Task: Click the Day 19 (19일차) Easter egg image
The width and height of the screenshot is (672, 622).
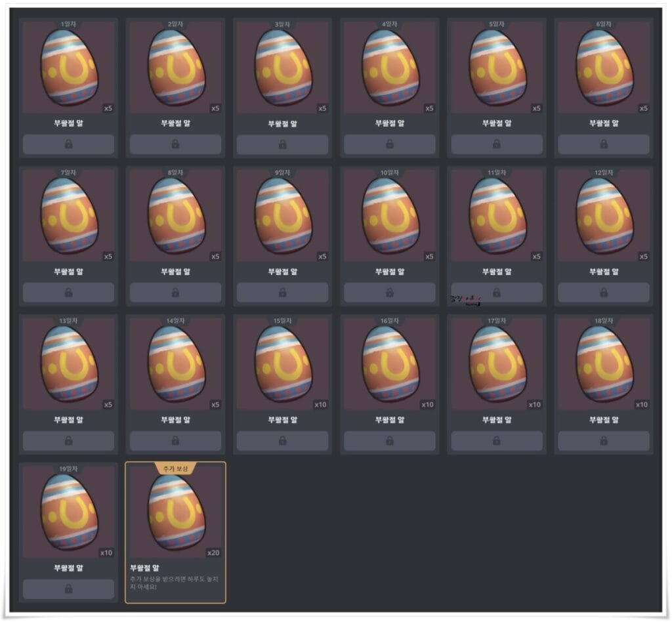Action: (x=68, y=512)
